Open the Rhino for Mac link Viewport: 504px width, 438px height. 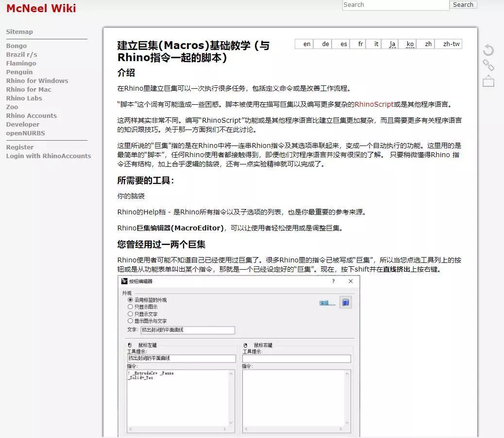[29, 90]
